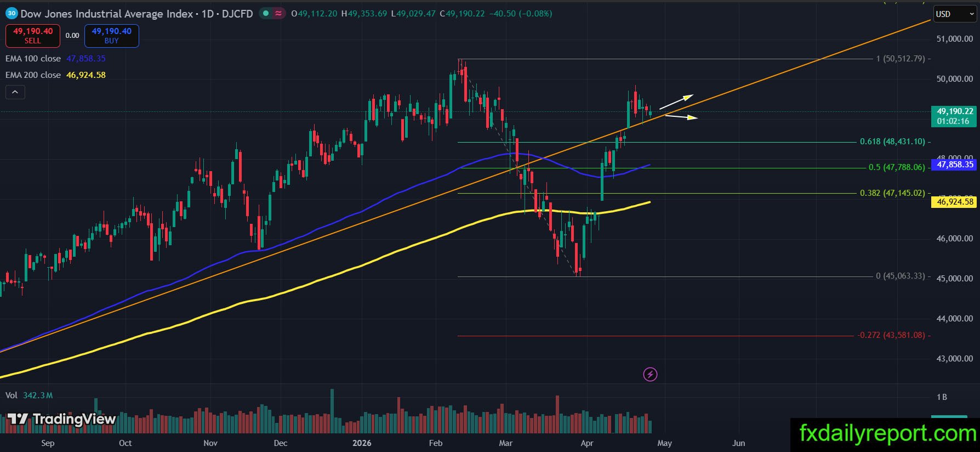Screen dimensions: 980x452
Task: Click the close value C49,190.22
Action: point(463,14)
